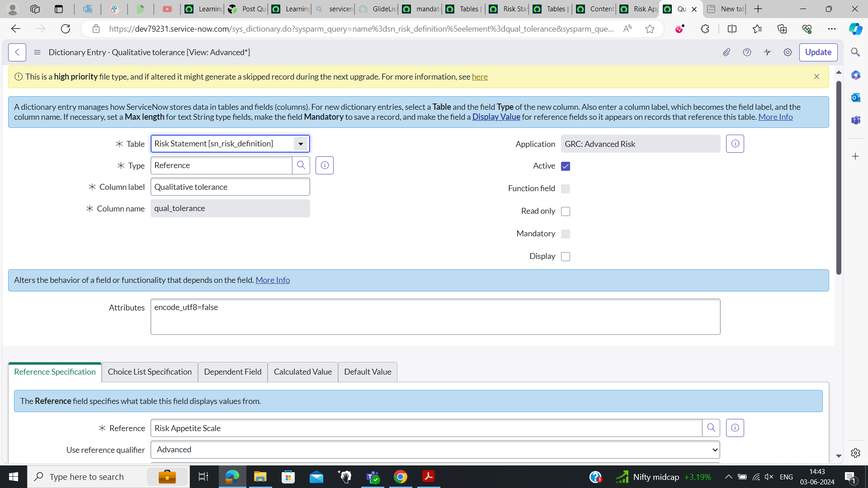Image resolution: width=868 pixels, height=488 pixels.
Task: Open the Microsoft Store taskbar icon
Action: click(x=288, y=477)
